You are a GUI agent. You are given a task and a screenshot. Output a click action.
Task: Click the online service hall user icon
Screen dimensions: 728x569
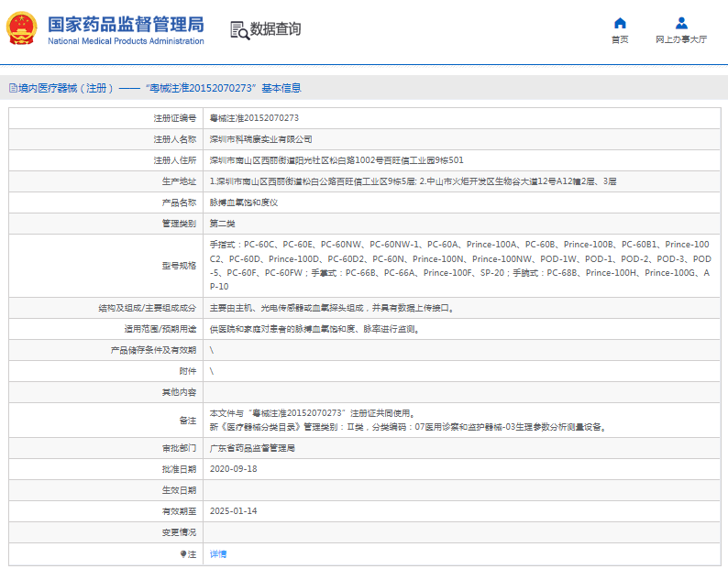pos(681,23)
